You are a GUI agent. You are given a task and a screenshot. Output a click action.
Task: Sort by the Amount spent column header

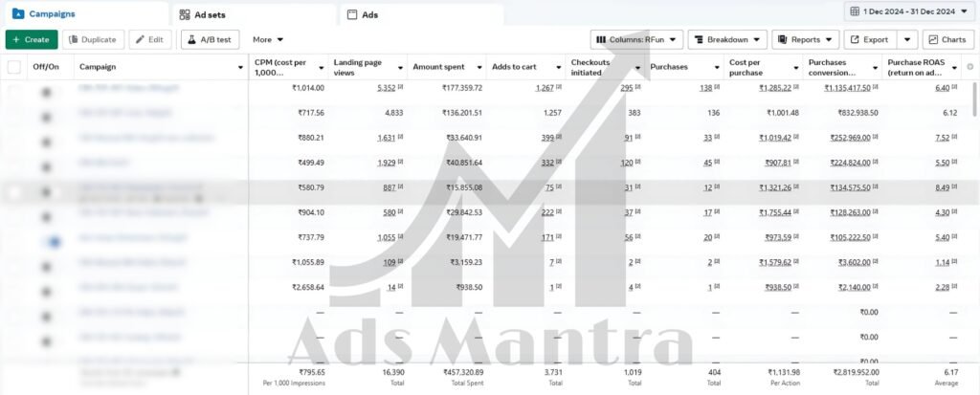tap(436, 67)
